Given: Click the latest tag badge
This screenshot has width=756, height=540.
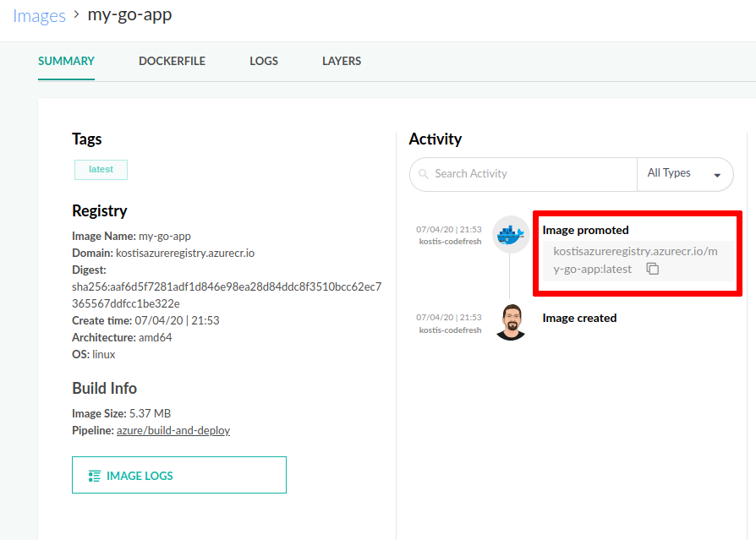Looking at the screenshot, I should click(x=101, y=169).
